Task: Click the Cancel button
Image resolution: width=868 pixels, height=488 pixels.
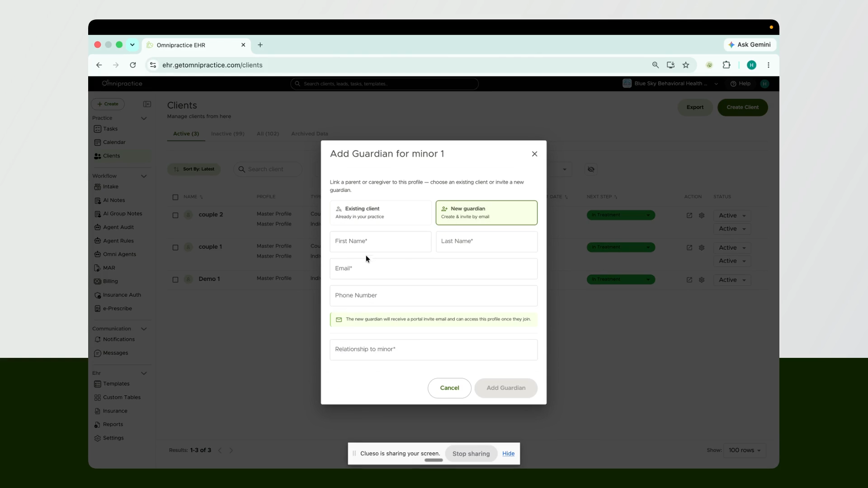Action: (x=449, y=388)
